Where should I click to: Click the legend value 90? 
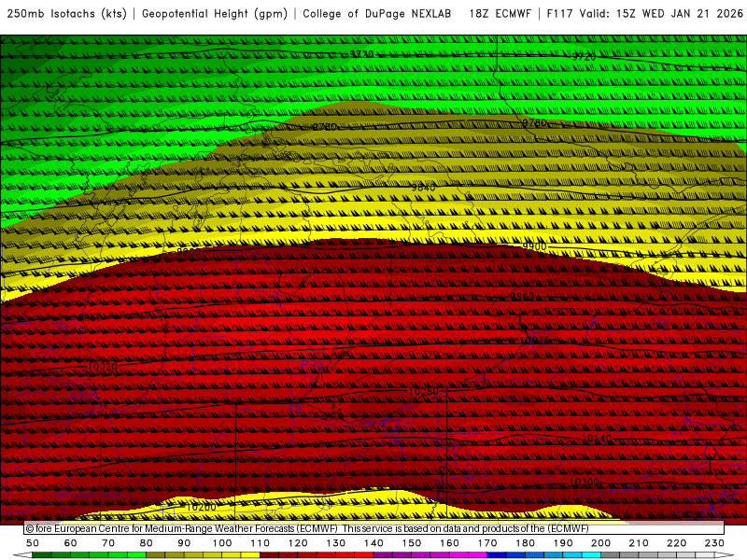point(184,543)
